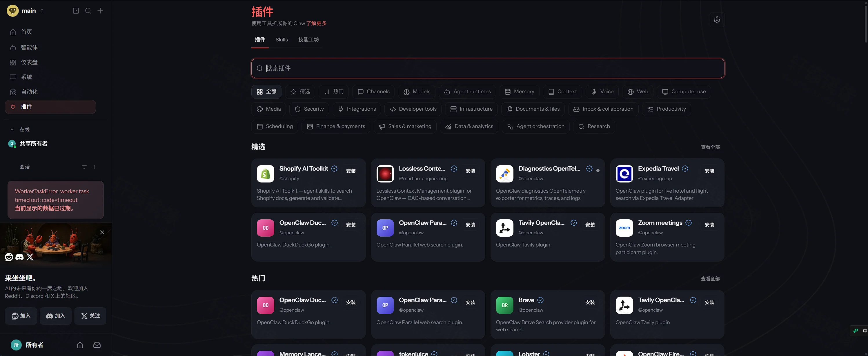
Task: Go to 首页 in sidebar
Action: pyautogui.click(x=50, y=32)
